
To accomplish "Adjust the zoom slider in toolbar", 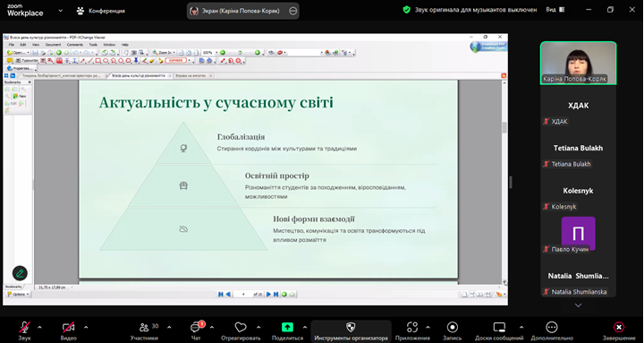I will pyautogui.click(x=240, y=53).
